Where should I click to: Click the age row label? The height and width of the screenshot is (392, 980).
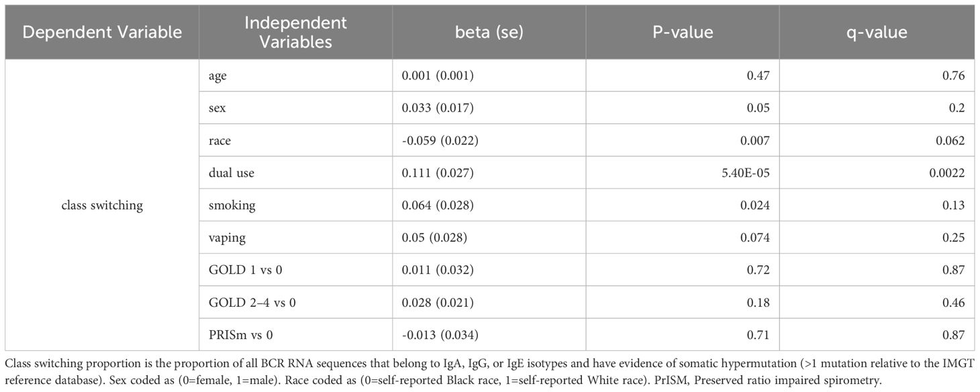pyautogui.click(x=296, y=76)
